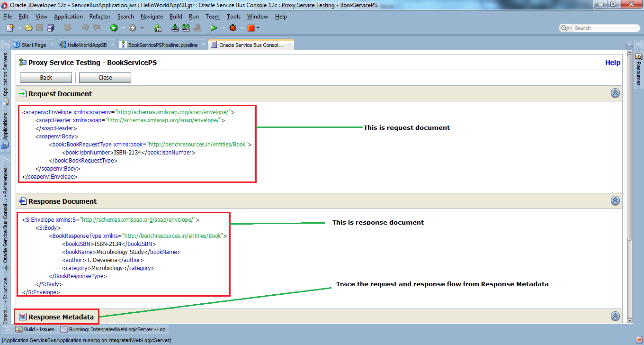Open the Build menu
644x345 pixels.
[176, 17]
